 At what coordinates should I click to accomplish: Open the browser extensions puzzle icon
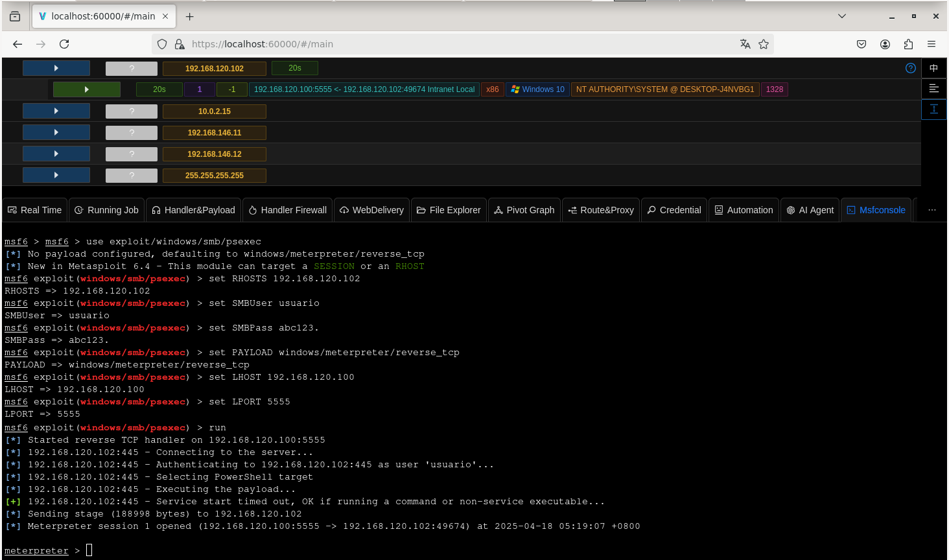point(908,44)
